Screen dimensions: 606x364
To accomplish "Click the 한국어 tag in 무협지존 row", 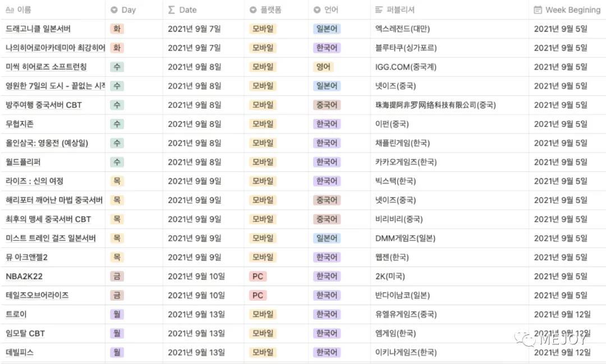I will point(327,123).
